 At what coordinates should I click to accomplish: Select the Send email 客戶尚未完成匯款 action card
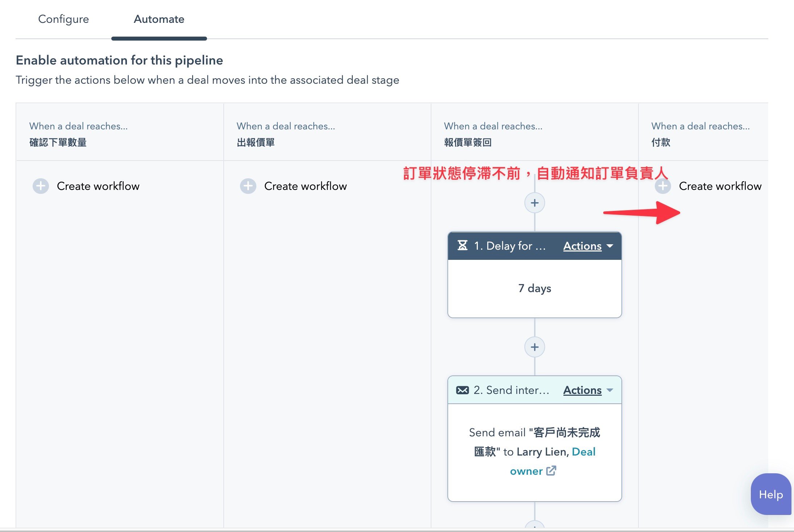535,452
